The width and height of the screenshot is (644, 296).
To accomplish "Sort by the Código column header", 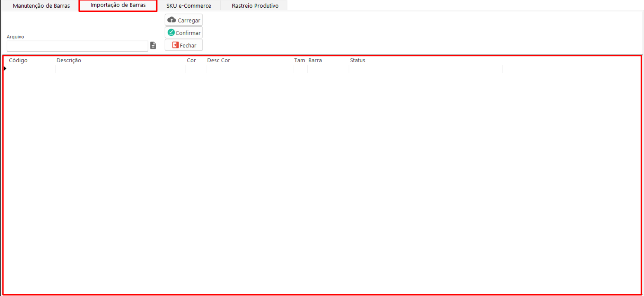I will pos(18,60).
